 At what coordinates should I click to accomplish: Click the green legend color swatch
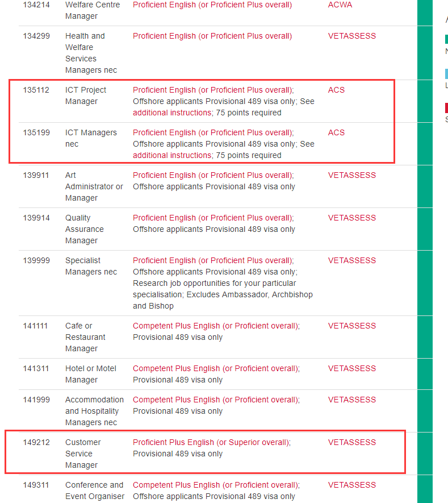tap(446, 39)
